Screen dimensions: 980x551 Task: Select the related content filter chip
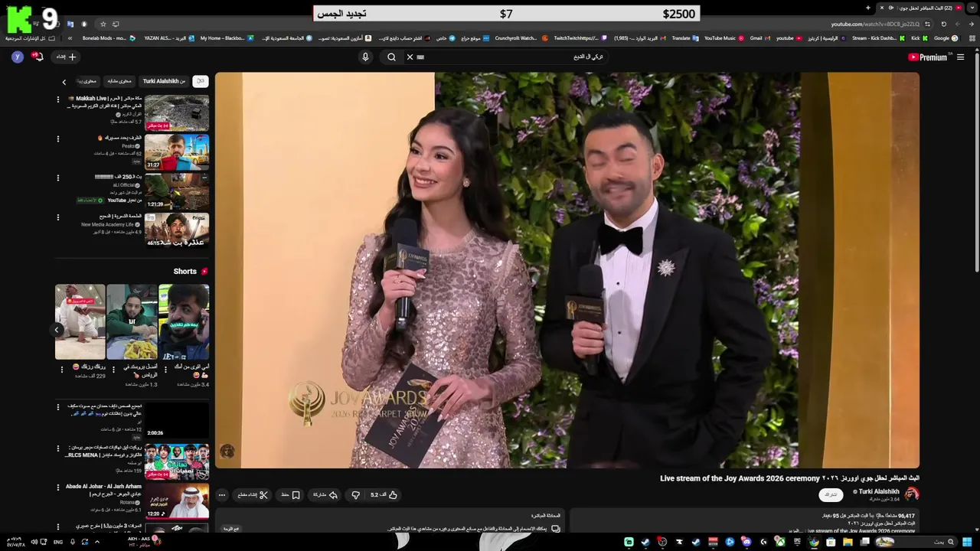click(119, 81)
